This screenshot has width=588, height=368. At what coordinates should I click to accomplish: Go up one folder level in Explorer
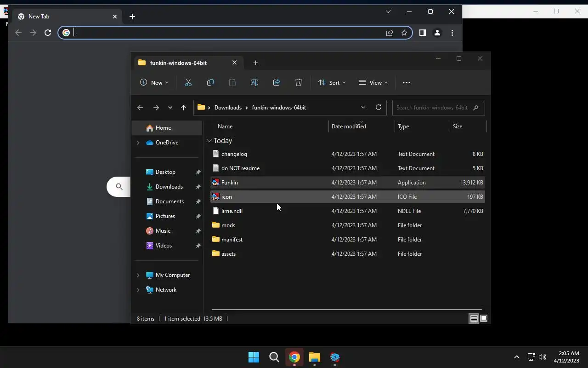(x=183, y=108)
